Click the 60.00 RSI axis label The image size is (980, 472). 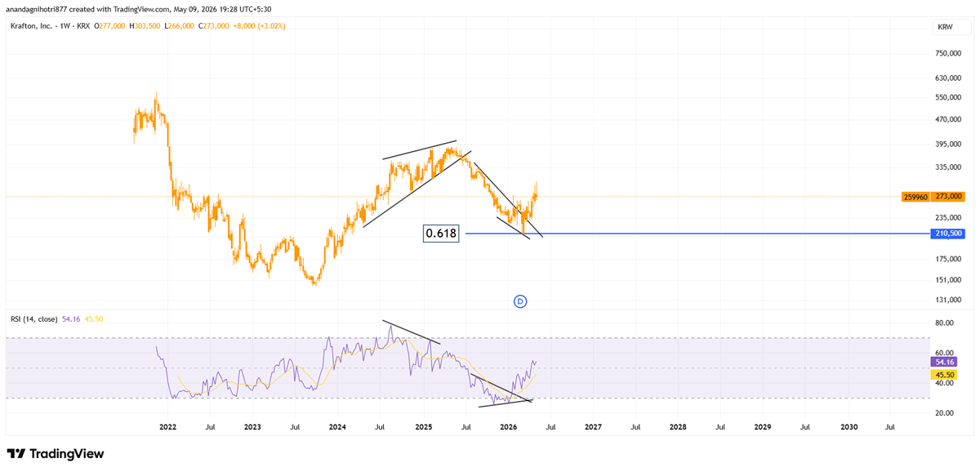click(945, 354)
